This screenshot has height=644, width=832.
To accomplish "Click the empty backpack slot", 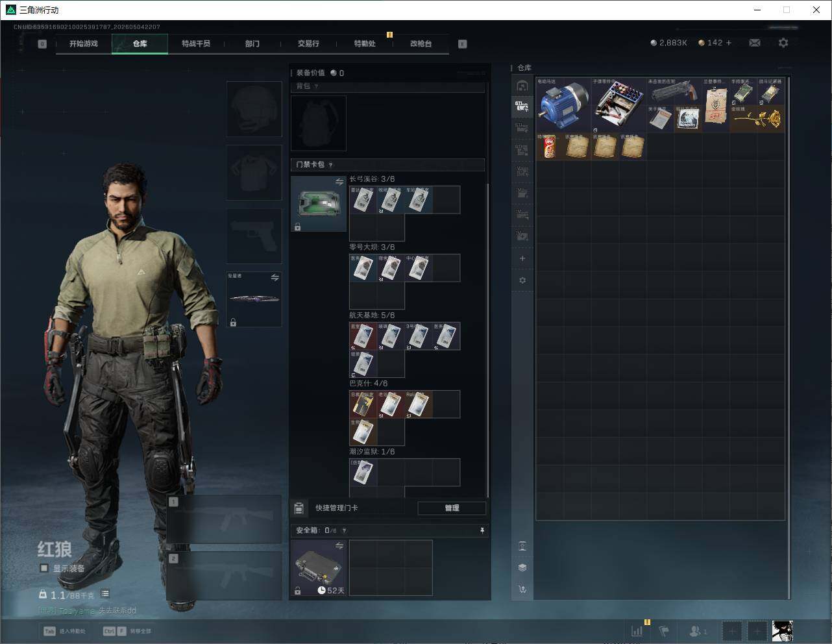I will point(319,123).
